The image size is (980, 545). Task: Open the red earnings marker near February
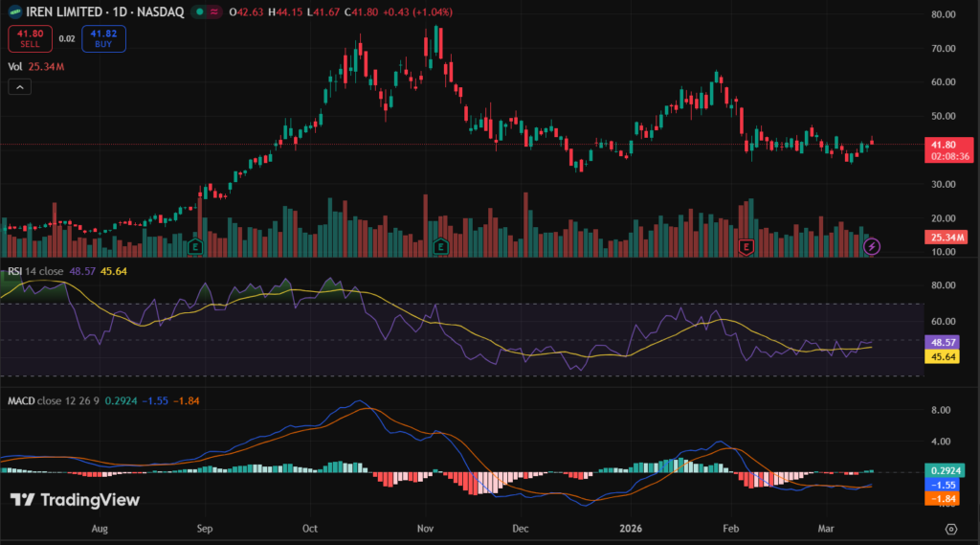point(746,247)
